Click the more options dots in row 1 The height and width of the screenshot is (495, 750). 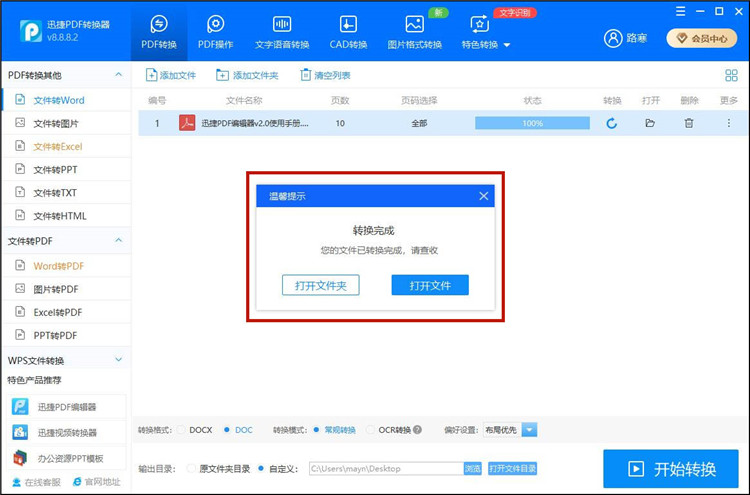pos(728,123)
